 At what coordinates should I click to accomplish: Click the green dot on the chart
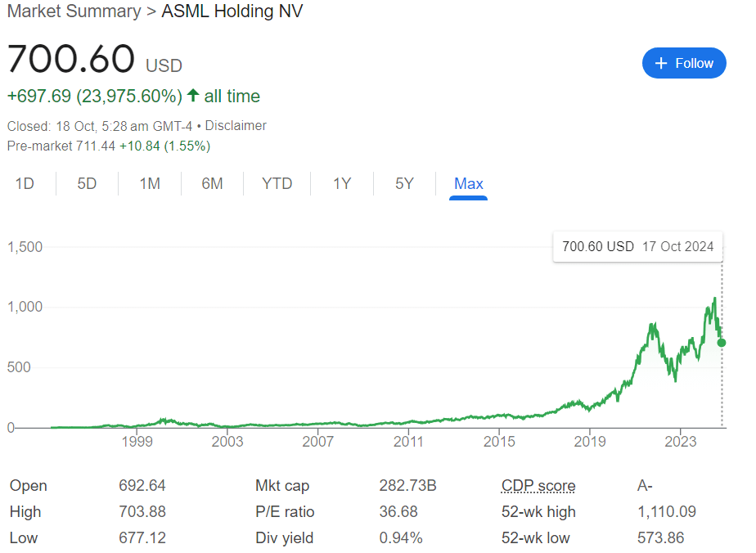coord(721,344)
